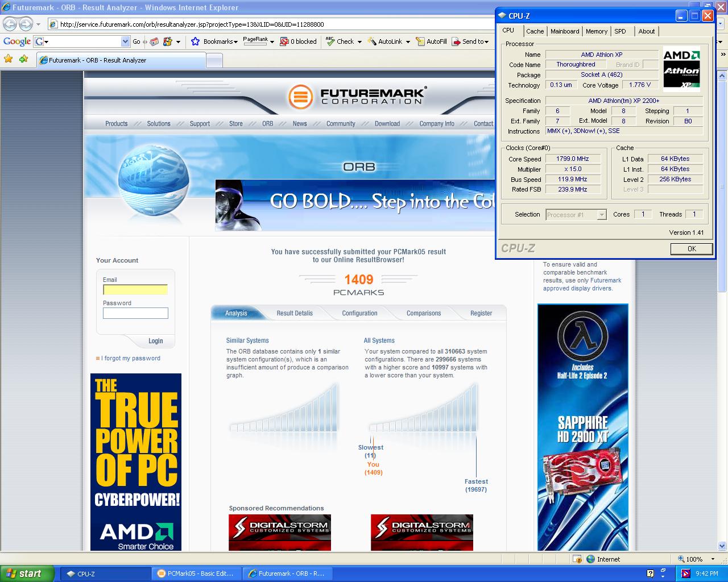Switch to the Result Details tab
The height and width of the screenshot is (582, 728).
point(295,313)
